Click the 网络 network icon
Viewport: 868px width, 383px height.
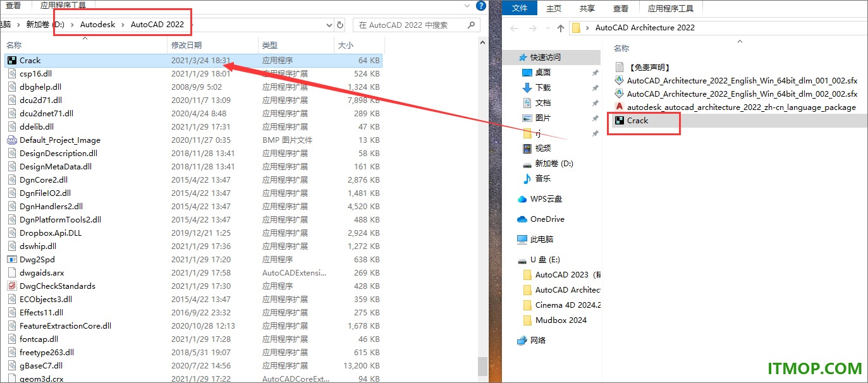(522, 341)
